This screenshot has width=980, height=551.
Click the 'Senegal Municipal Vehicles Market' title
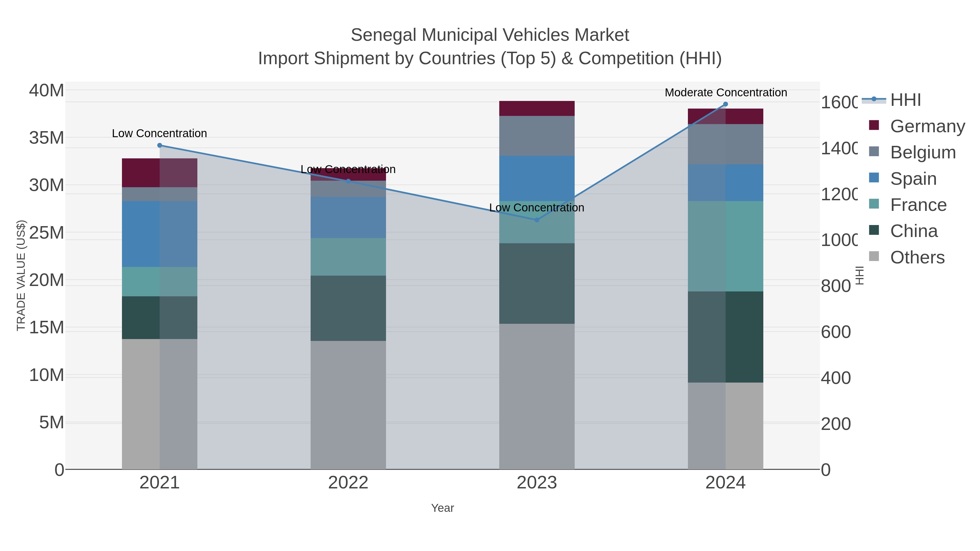pyautogui.click(x=490, y=35)
